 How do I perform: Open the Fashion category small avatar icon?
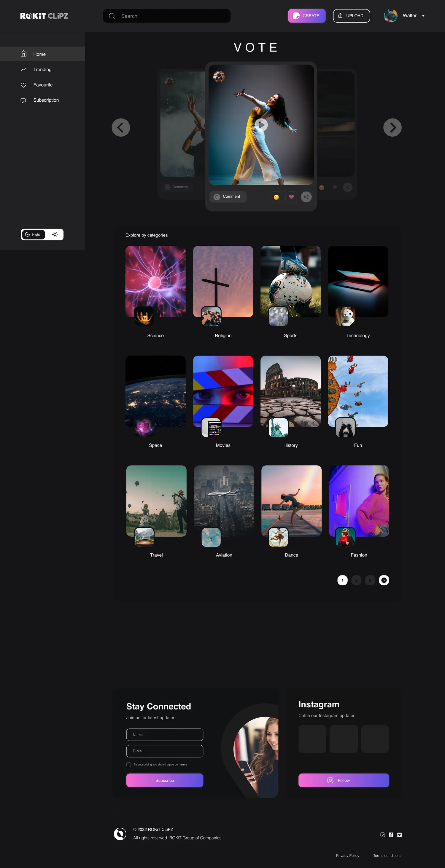pyautogui.click(x=346, y=537)
